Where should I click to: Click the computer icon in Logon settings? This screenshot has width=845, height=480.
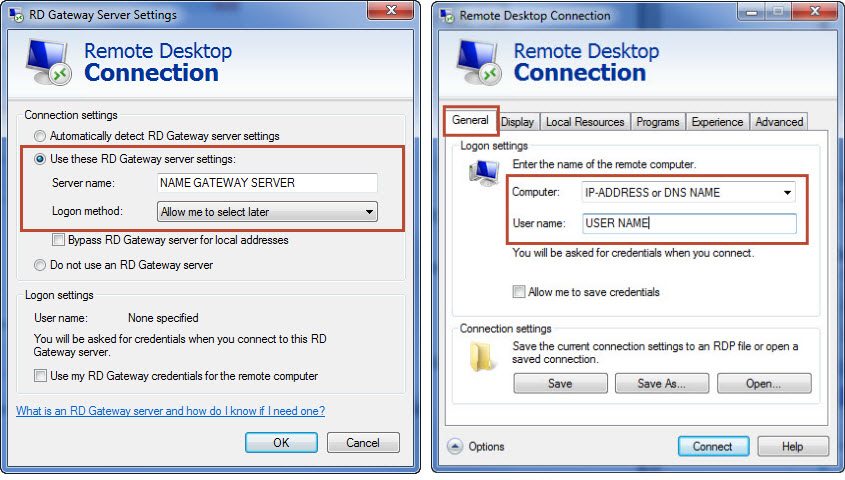point(482,173)
